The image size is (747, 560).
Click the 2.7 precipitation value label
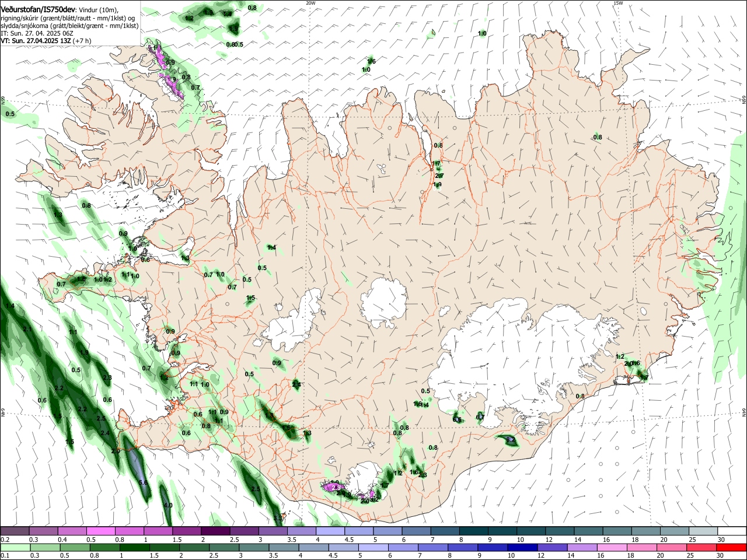(x=439, y=176)
